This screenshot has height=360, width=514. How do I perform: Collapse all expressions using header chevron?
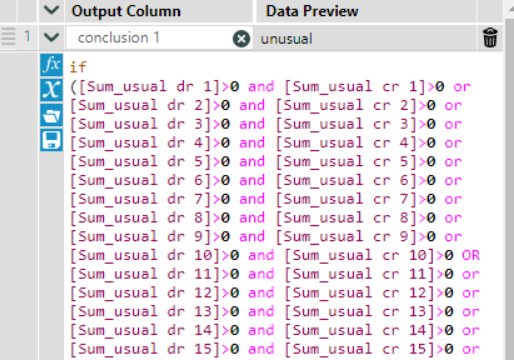point(51,10)
